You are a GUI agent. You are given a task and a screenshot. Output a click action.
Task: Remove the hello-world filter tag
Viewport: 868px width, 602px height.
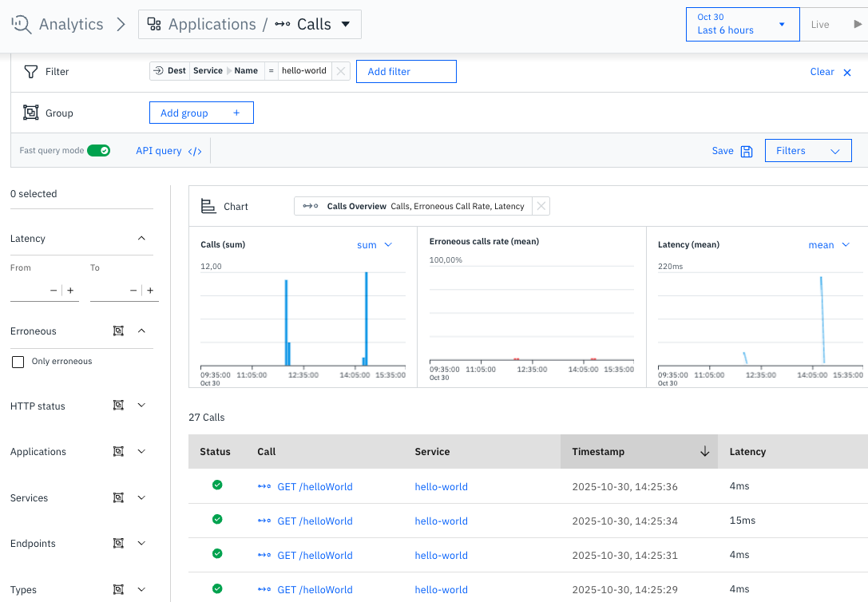[x=341, y=71]
